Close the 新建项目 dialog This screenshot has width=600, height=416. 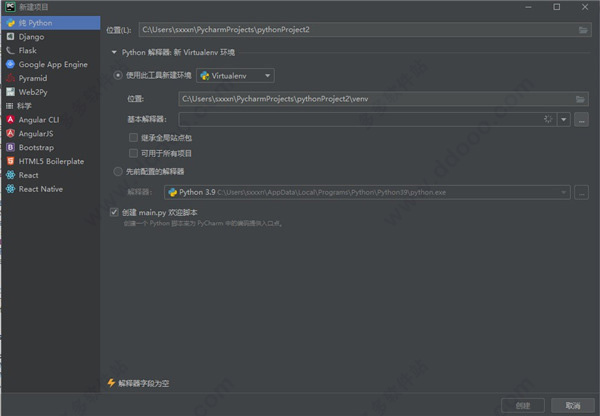point(585,7)
